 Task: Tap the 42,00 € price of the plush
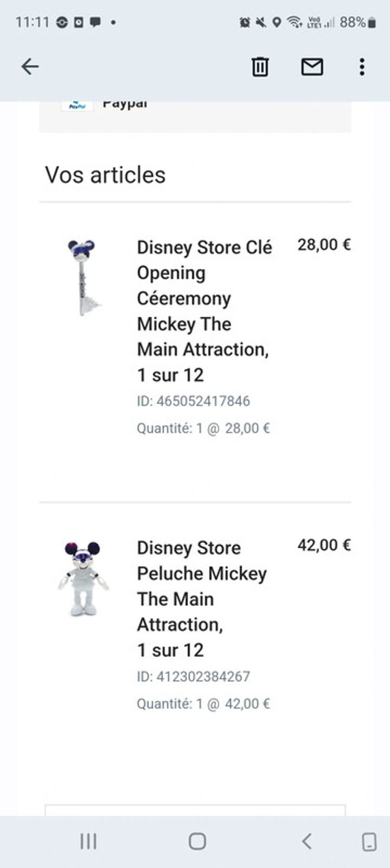coord(324,545)
